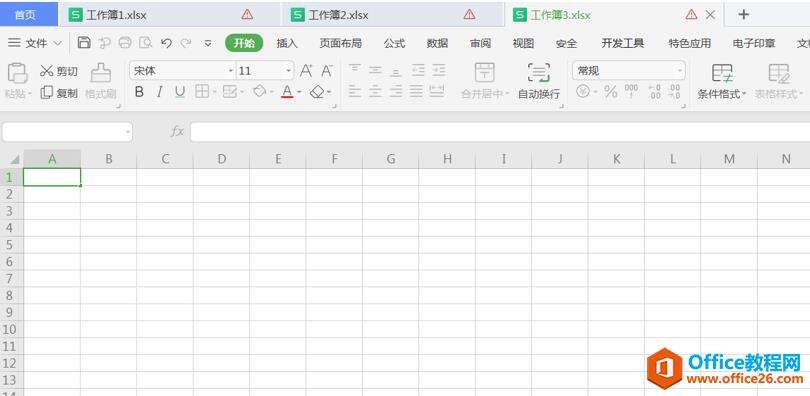810x396 pixels.
Task: Click inside the formula bar input
Action: click(x=500, y=132)
